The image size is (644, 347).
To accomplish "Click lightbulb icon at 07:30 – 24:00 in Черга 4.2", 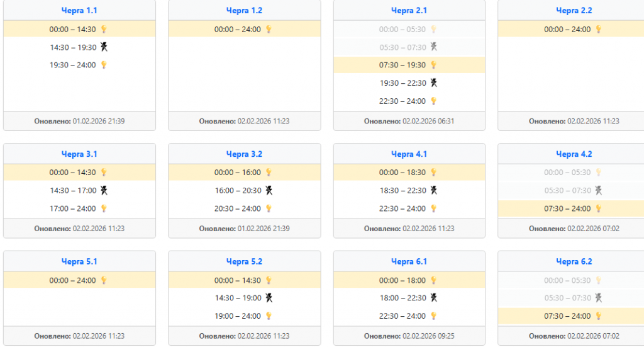I will coord(598,208).
